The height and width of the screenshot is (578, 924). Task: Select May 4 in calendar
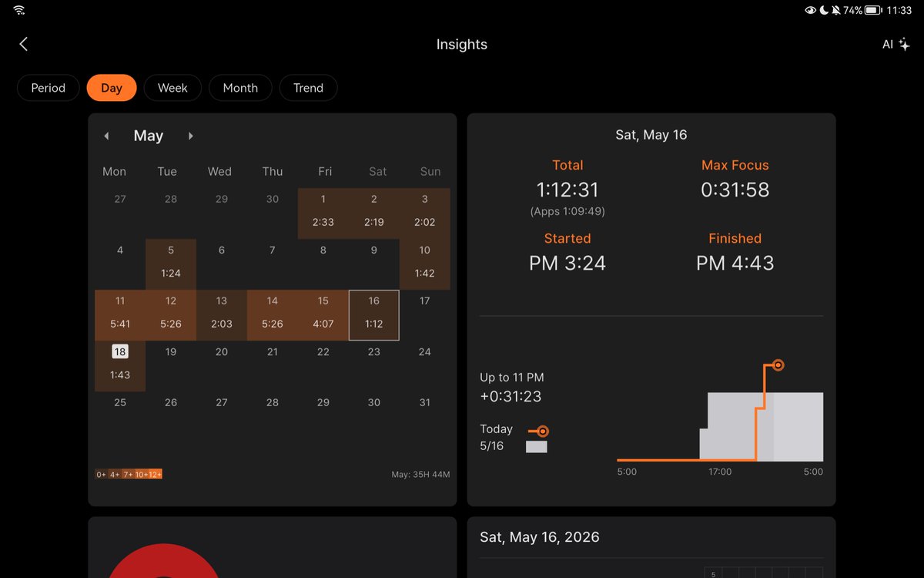tap(120, 264)
